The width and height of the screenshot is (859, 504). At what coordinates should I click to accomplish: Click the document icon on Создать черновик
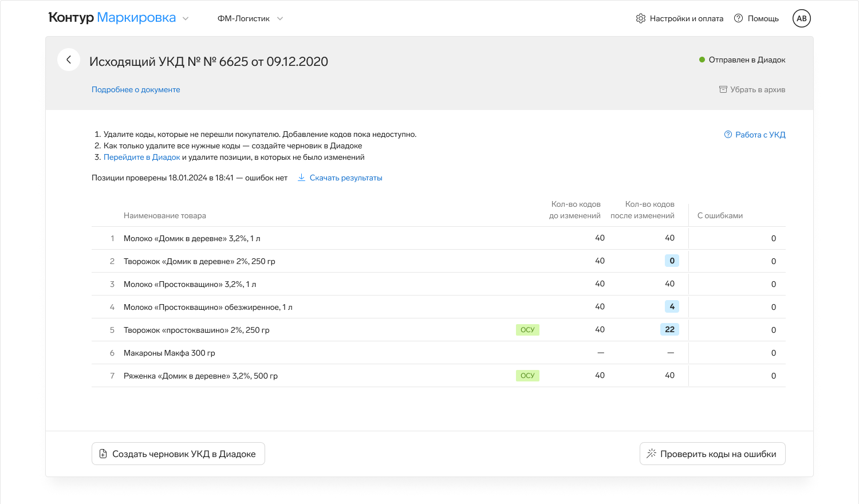click(x=103, y=454)
